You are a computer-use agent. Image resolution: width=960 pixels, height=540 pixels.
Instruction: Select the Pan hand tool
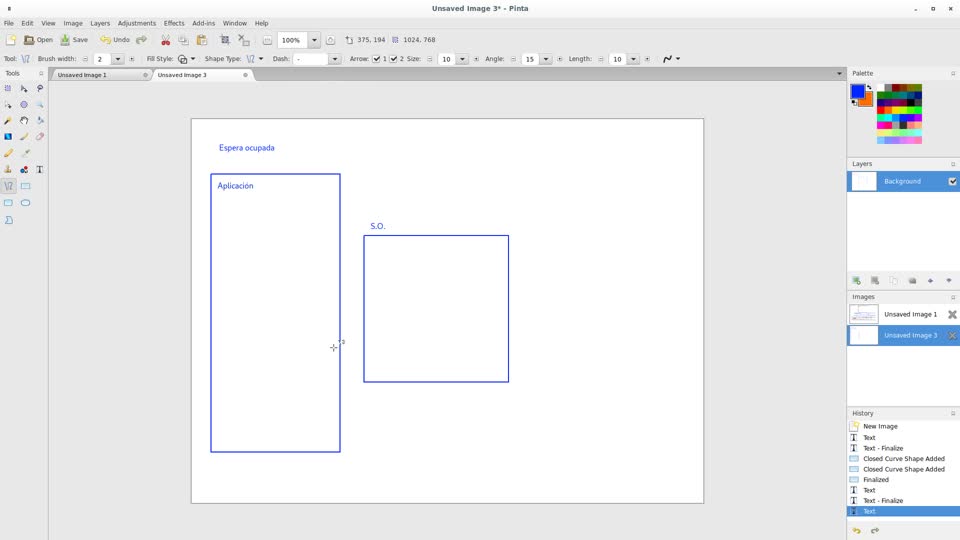[24, 121]
